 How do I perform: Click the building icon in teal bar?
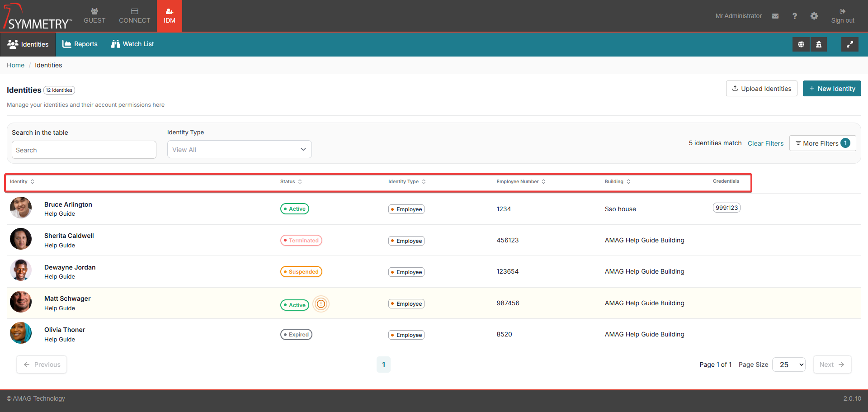coord(818,44)
